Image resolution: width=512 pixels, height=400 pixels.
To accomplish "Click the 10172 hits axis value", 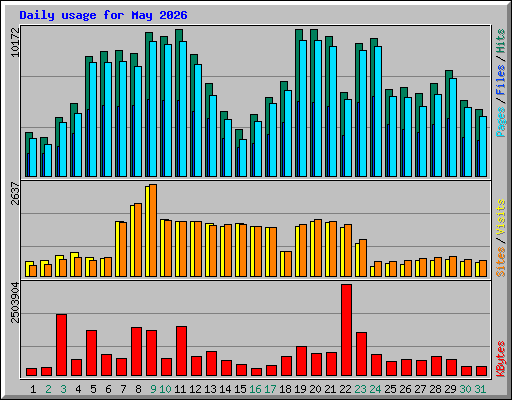I will (15, 42).
